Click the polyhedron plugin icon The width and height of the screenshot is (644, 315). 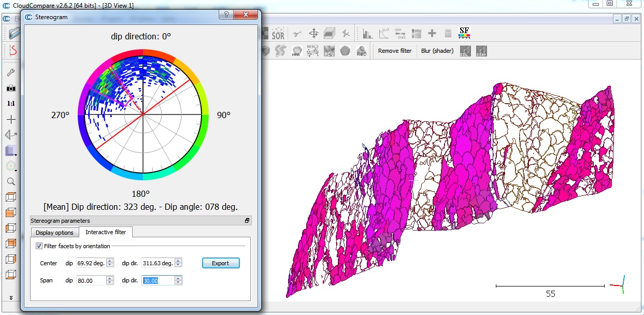tap(345, 51)
